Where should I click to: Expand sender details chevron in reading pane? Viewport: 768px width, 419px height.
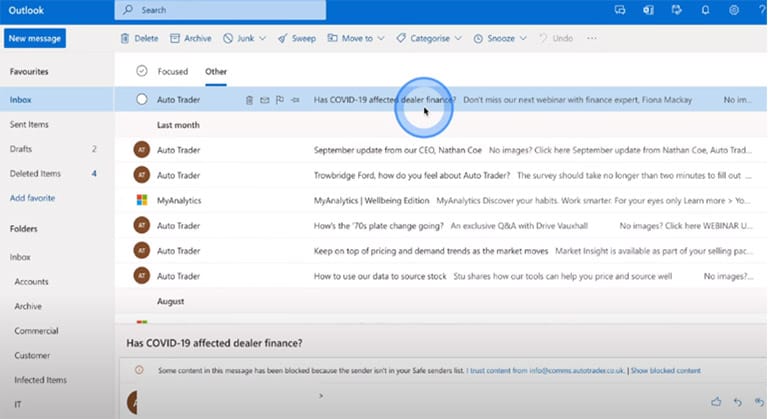[x=321, y=396]
